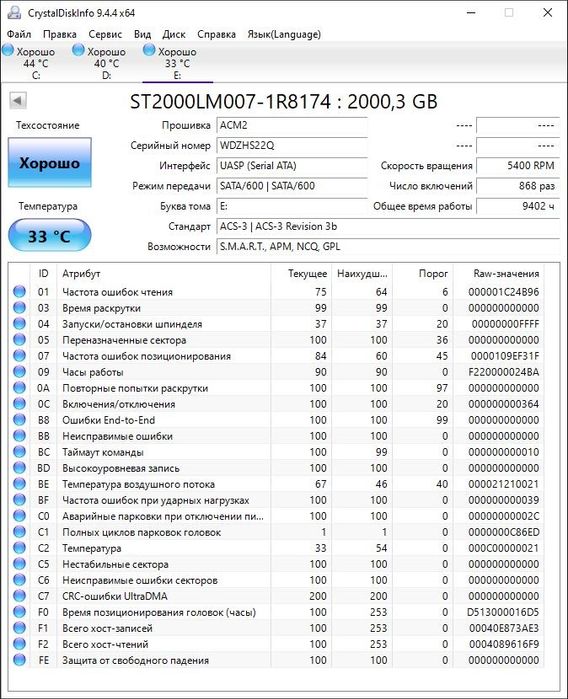Click status icon of attribute B8 row
Screen dimensions: 568x699
(19, 420)
